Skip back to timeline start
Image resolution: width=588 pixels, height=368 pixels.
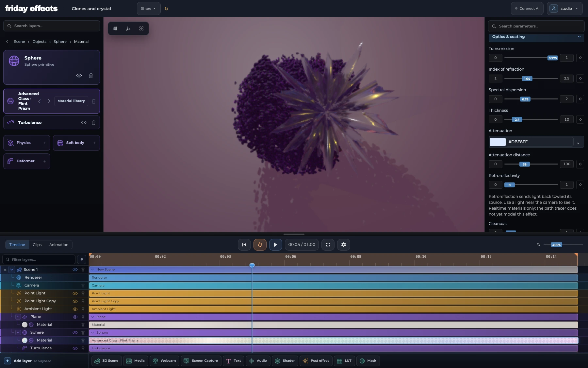[x=244, y=245]
